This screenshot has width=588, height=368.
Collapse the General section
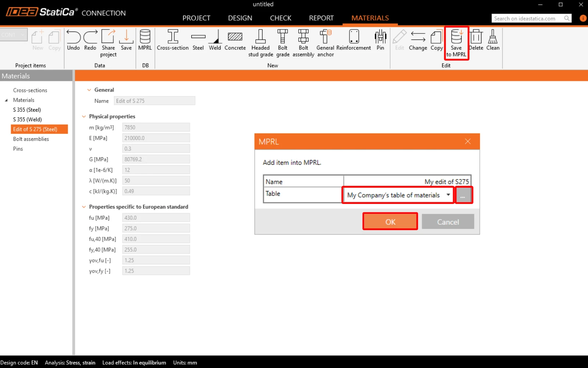pyautogui.click(x=89, y=90)
